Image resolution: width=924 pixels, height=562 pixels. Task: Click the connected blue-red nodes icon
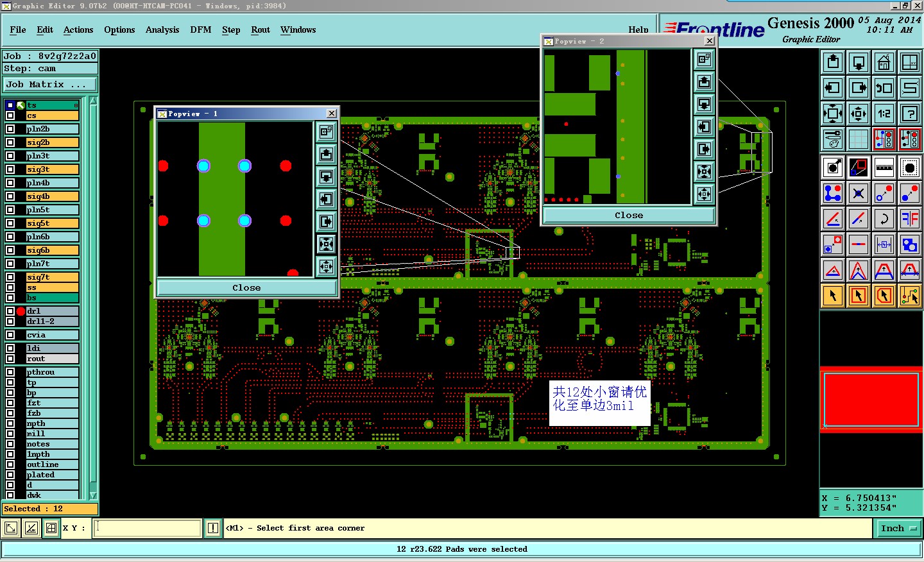point(833,193)
